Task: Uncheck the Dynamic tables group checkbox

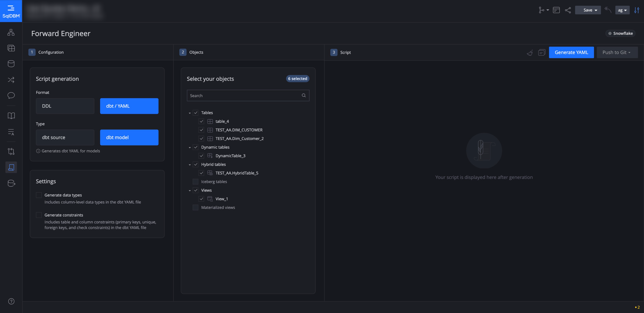Action: pyautogui.click(x=195, y=147)
